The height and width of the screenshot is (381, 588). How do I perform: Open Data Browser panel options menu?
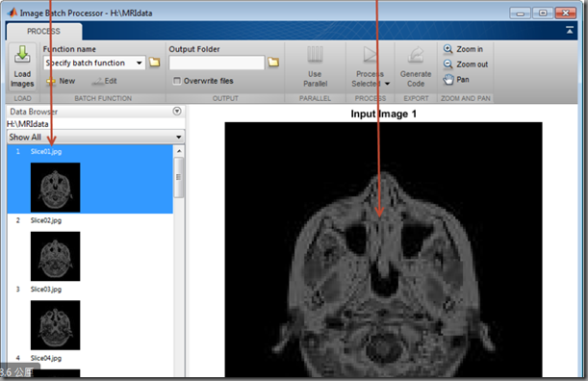click(177, 111)
